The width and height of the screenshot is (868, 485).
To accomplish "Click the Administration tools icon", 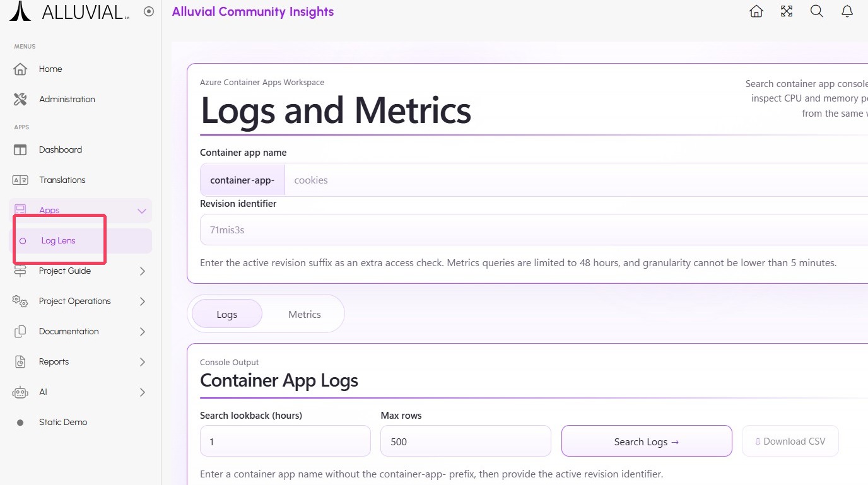I will (x=20, y=99).
